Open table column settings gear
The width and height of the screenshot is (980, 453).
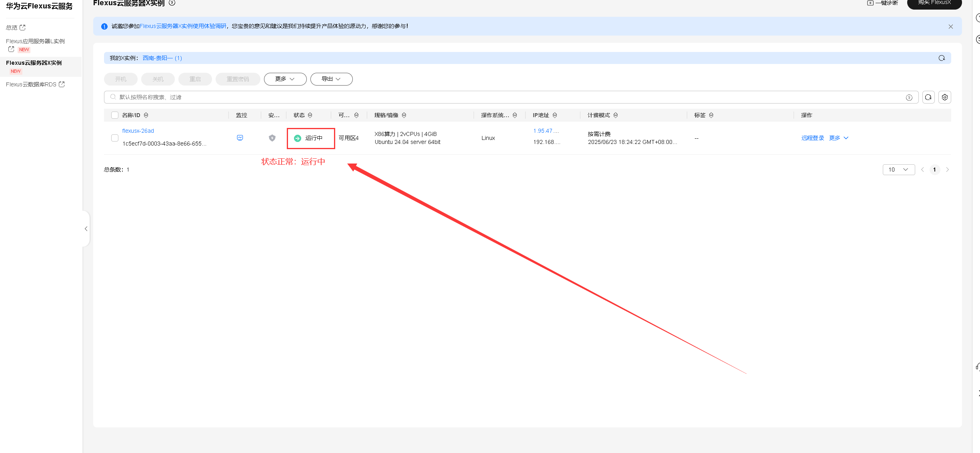coord(945,97)
